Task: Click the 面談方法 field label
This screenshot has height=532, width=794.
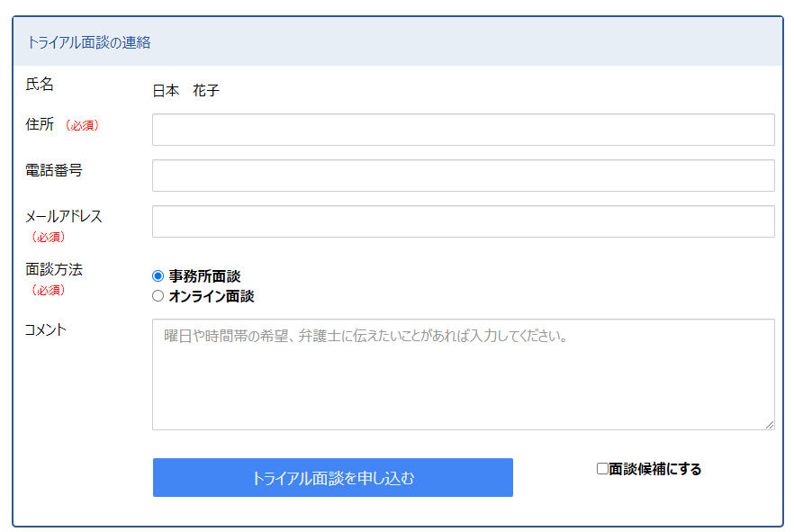Action: point(54,269)
